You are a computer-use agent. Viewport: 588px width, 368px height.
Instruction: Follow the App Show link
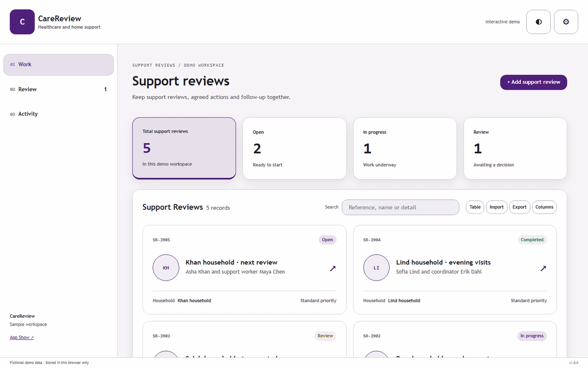click(22, 337)
